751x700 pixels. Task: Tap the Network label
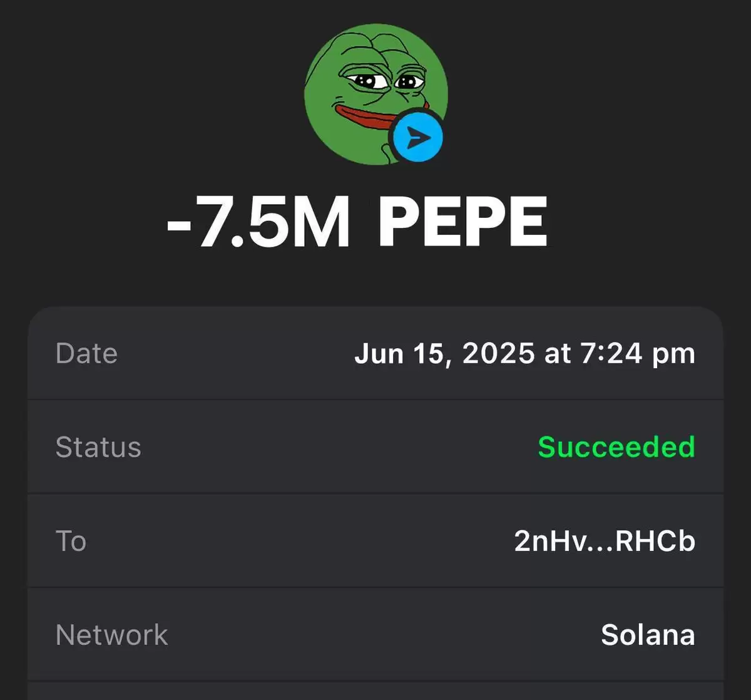point(111,635)
